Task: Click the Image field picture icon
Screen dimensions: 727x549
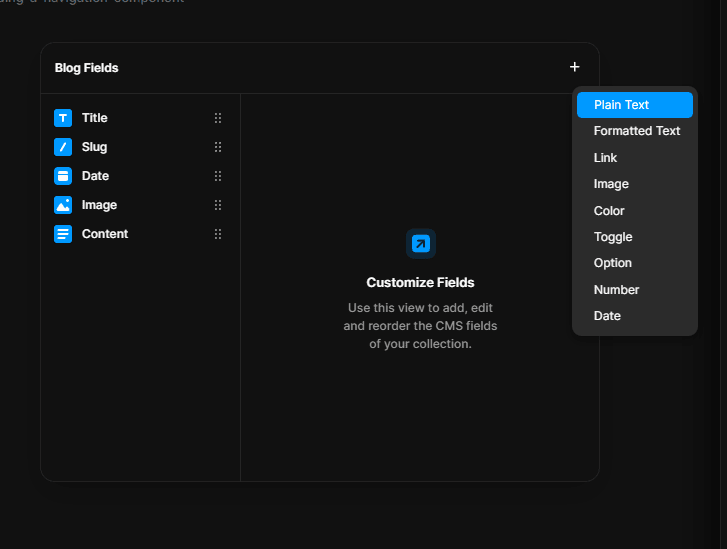Action: (x=63, y=205)
